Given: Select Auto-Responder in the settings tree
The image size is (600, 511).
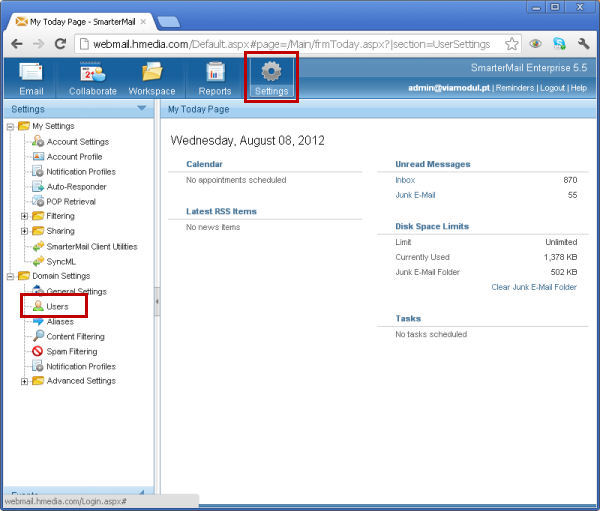Looking at the screenshot, I should point(76,186).
